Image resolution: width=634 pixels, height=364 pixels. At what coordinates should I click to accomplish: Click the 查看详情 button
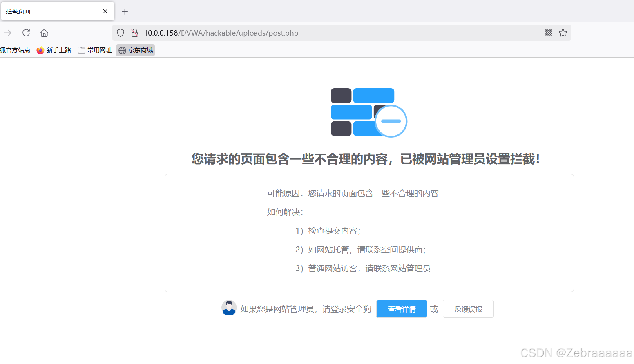(402, 309)
